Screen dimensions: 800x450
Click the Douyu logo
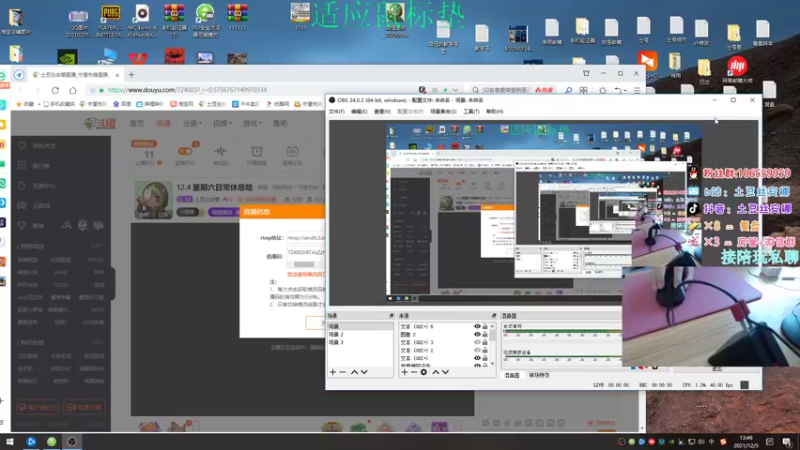click(x=100, y=123)
